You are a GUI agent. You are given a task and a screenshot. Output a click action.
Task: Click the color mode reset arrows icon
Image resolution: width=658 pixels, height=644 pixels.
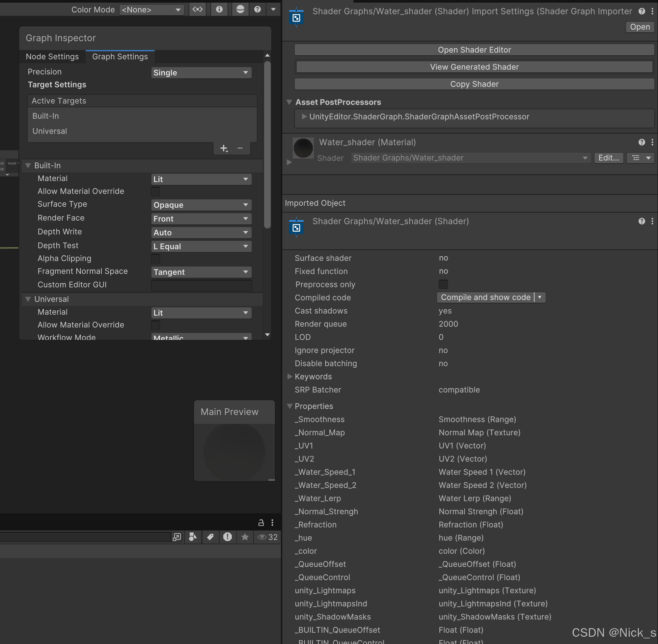[197, 10]
